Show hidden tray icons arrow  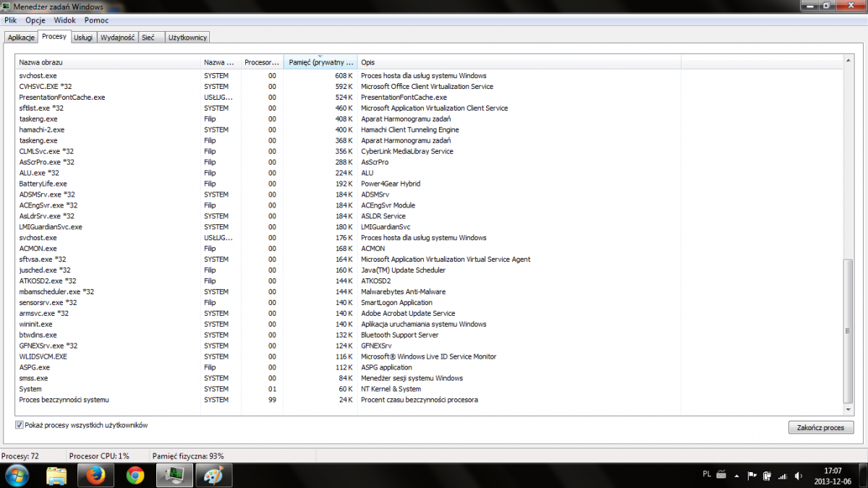[738, 475]
